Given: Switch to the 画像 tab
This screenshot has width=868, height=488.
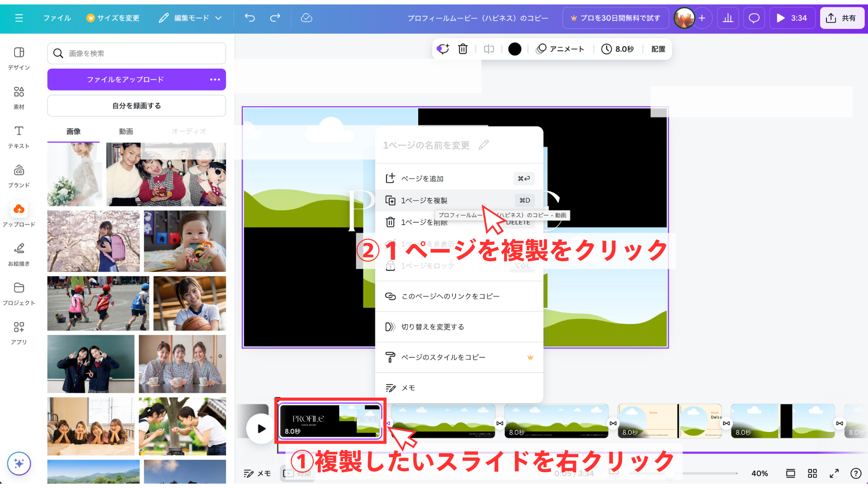Looking at the screenshot, I should [74, 131].
